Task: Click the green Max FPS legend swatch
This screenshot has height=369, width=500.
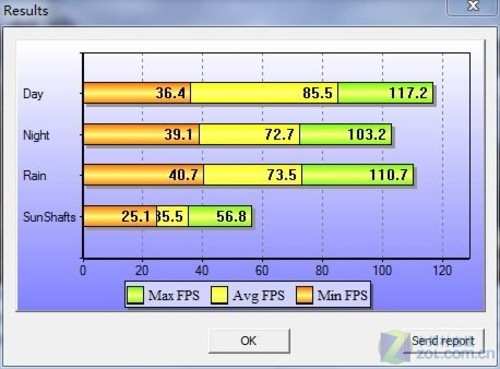Action: 135,295
